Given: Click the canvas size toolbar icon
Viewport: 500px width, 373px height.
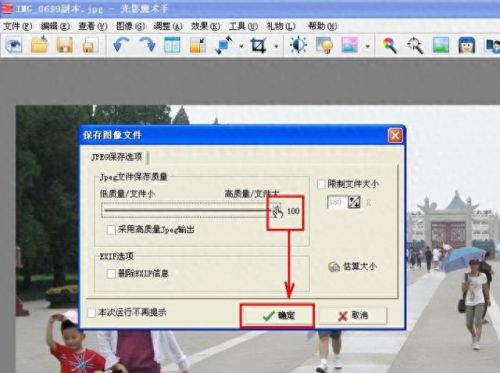Looking at the screenshot, I should (x=198, y=45).
